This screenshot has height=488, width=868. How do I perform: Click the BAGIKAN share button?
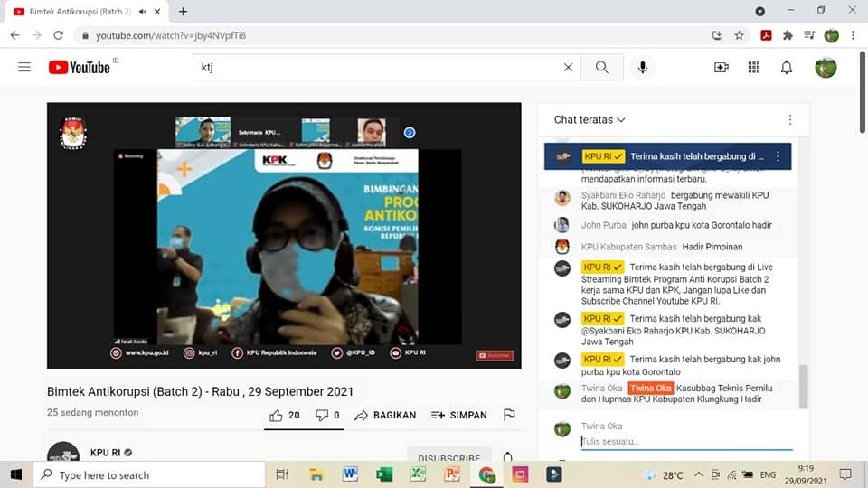point(385,415)
